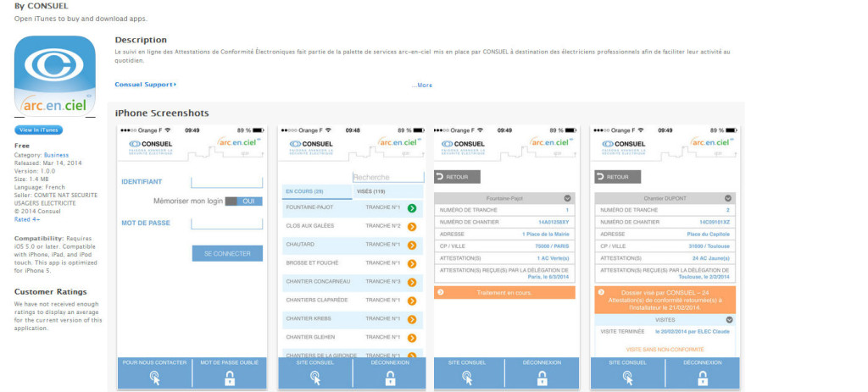Viewport: 868px width, 392px height.
Task: Collapse the Chantier DUPONT header chevron
Action: [x=728, y=197]
